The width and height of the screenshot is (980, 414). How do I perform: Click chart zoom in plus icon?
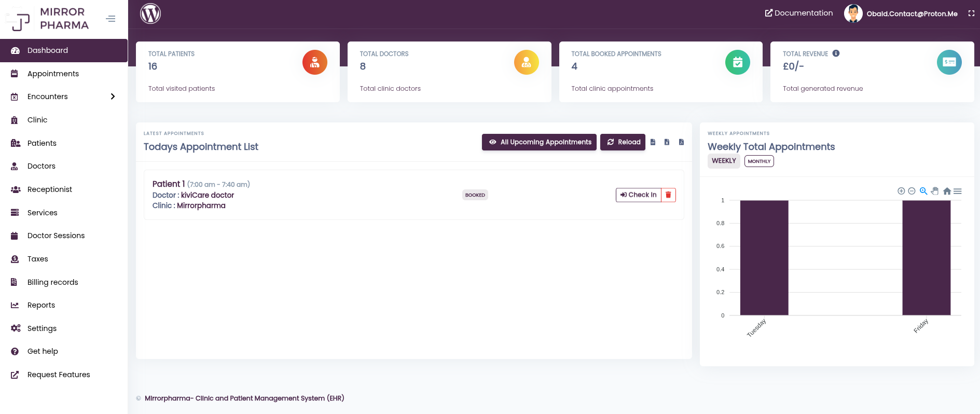901,191
